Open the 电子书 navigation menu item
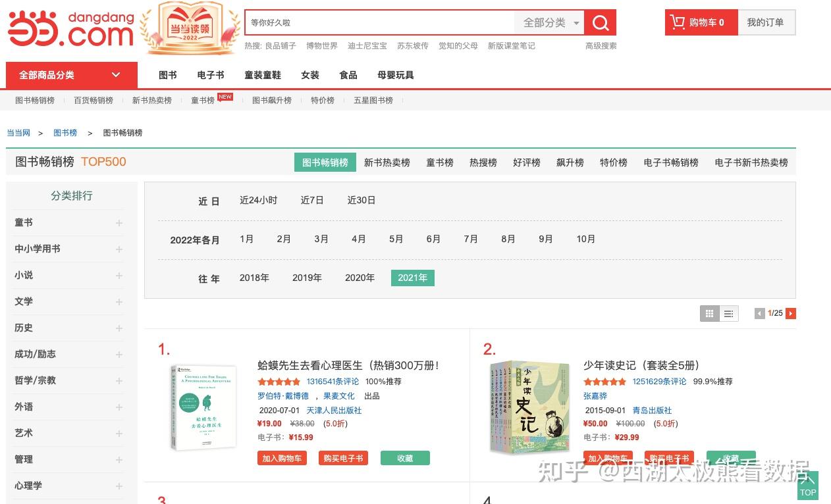This screenshot has width=831, height=504. pyautogui.click(x=210, y=75)
